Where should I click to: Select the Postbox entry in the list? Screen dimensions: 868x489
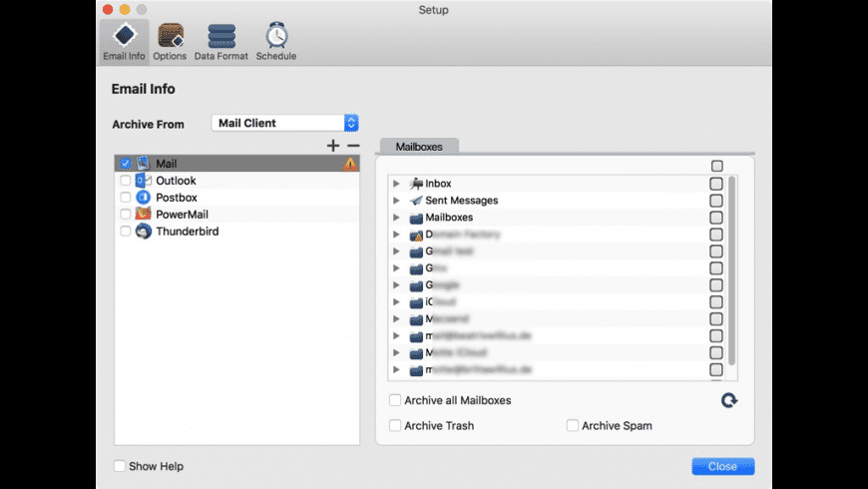(176, 198)
